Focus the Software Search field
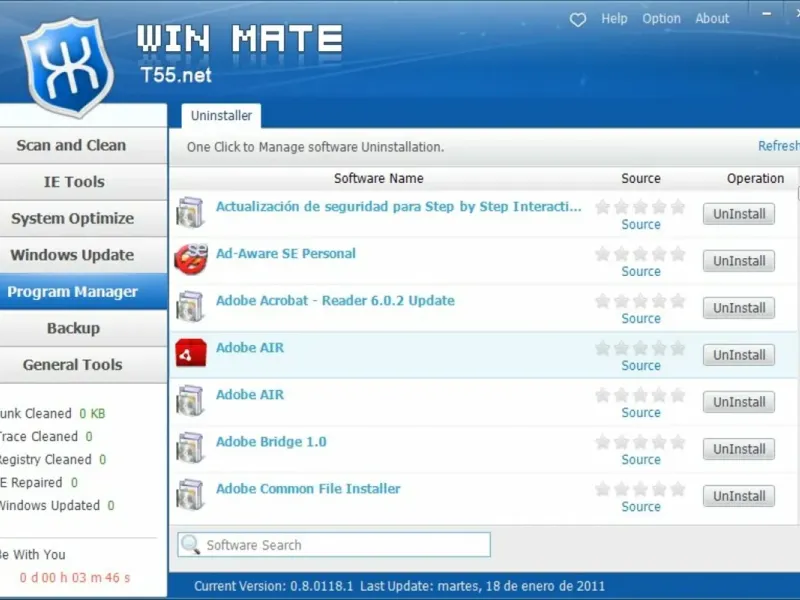 coord(334,545)
